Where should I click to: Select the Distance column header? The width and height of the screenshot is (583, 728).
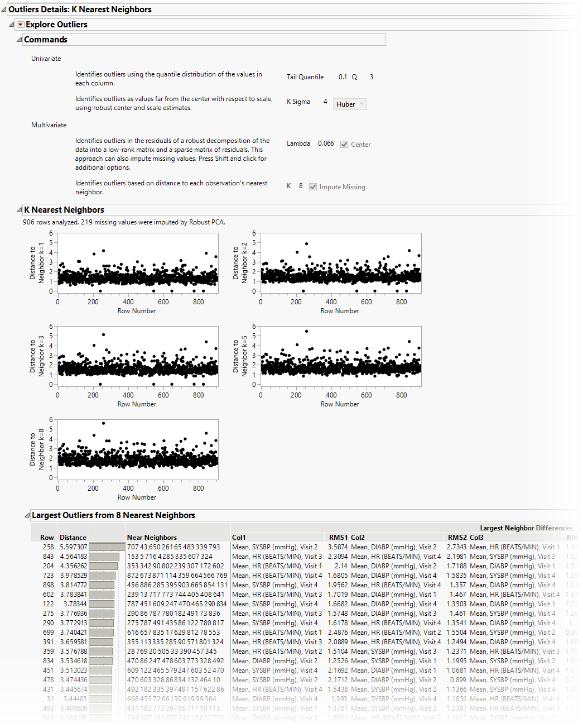pos(73,538)
